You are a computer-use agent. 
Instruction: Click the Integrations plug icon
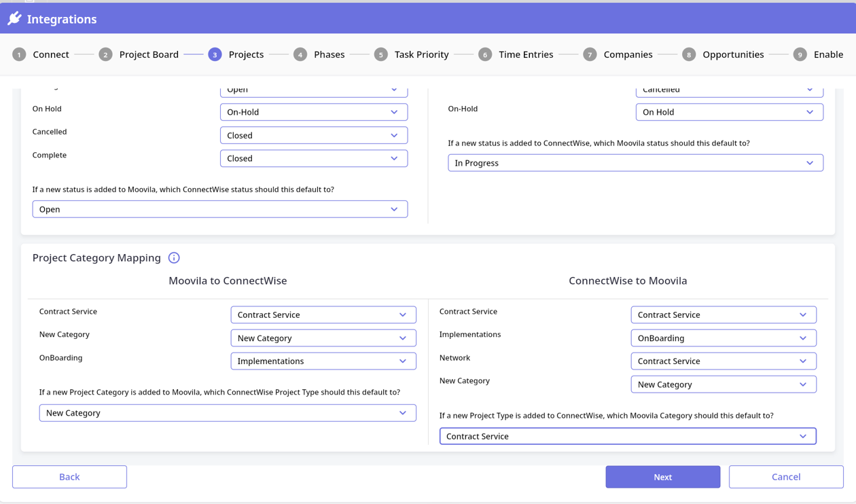click(14, 18)
